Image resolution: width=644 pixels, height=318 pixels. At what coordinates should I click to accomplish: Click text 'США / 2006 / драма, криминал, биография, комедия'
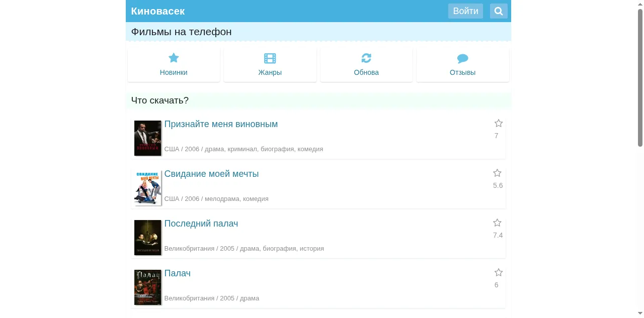[x=244, y=149]
